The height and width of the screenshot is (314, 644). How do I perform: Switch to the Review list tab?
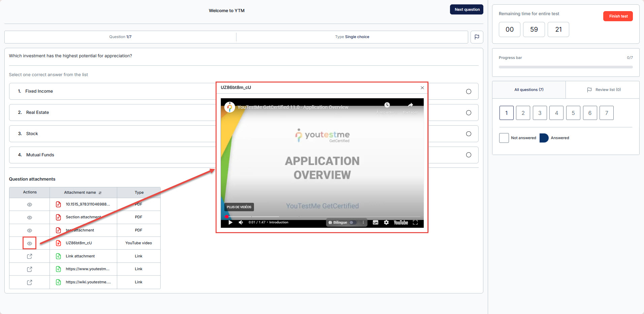coord(604,90)
